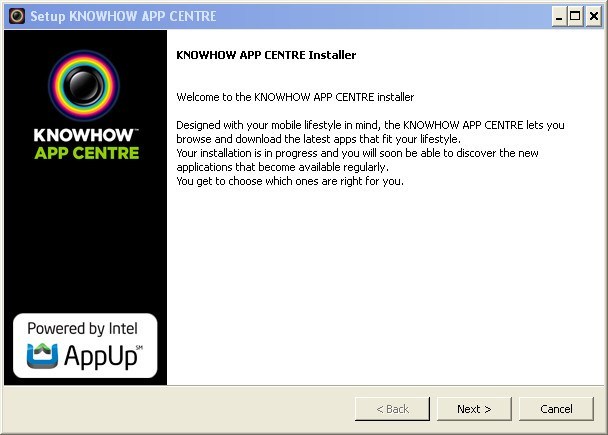Click the Next > button
Screen dimensions: 608x435
point(474,409)
